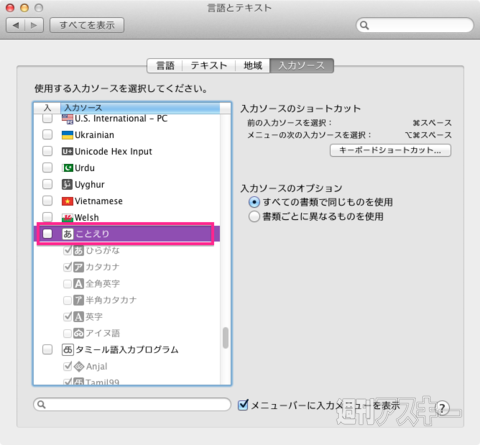Tick the Welsh checkbox
Image resolution: width=480 pixels, height=445 pixels.
47,217
